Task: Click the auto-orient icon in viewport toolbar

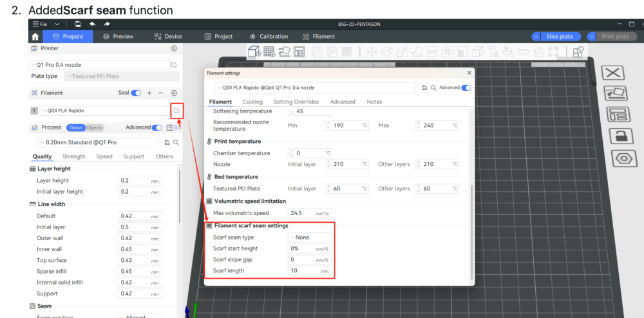Action: [x=284, y=51]
